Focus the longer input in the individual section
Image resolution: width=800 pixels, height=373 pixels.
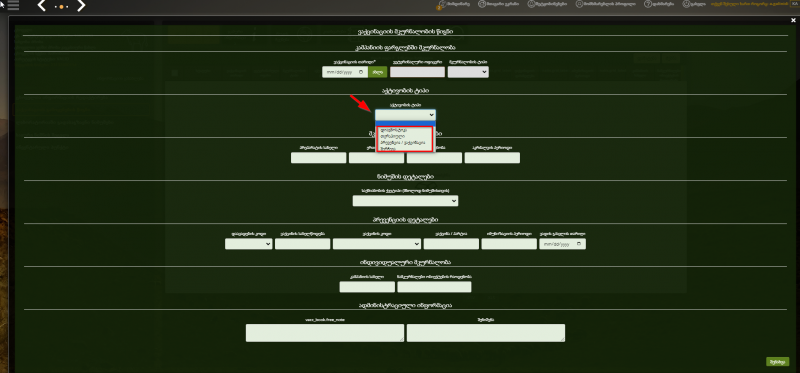[x=434, y=287]
